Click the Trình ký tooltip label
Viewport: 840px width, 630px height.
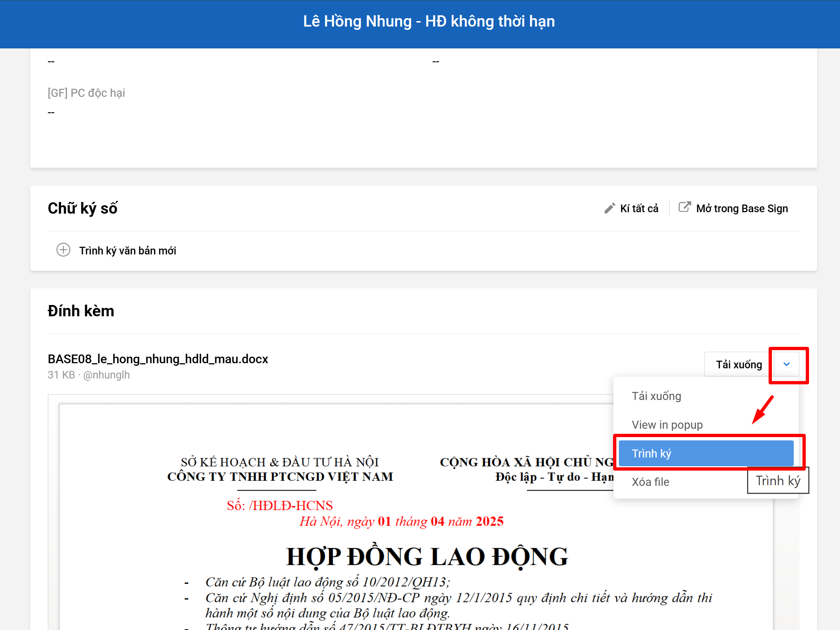click(777, 481)
